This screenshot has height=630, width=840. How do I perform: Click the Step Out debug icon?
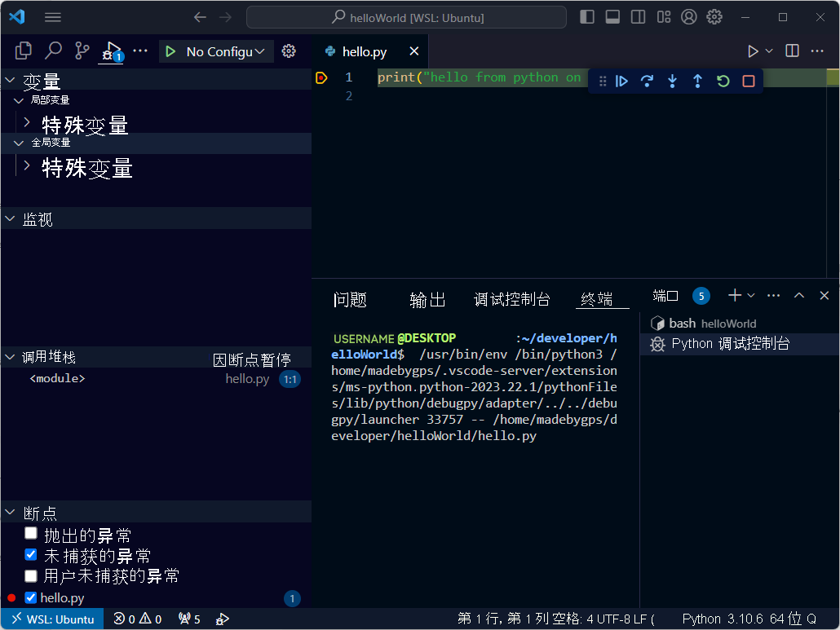(697, 80)
